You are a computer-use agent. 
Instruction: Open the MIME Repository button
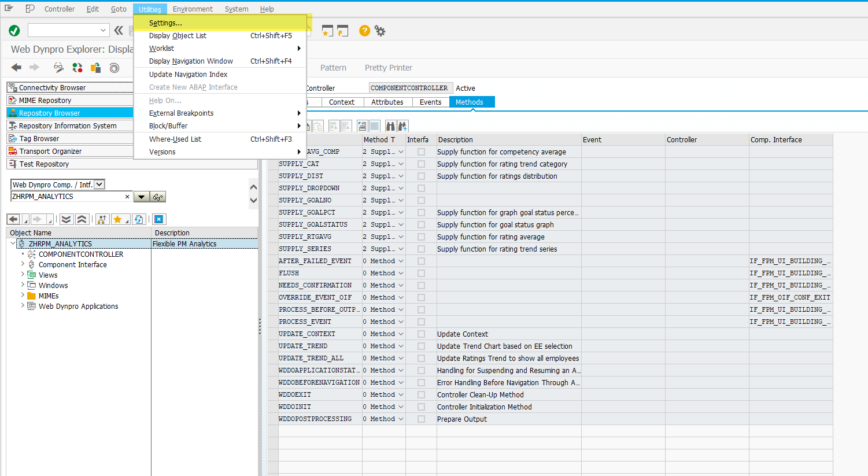[70, 100]
